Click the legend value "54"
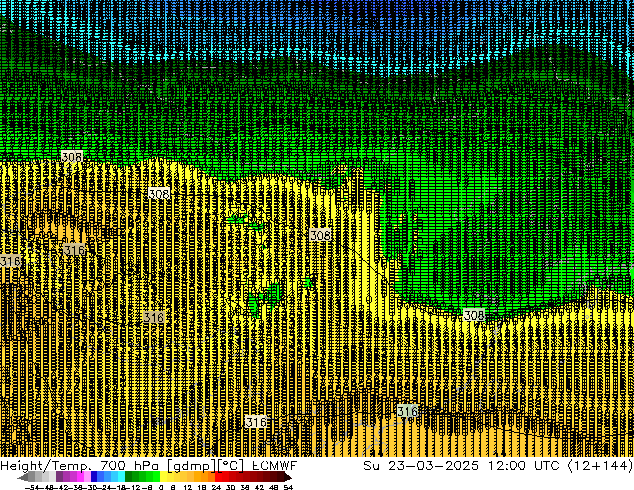This screenshot has width=634, height=490. pyautogui.click(x=287, y=487)
